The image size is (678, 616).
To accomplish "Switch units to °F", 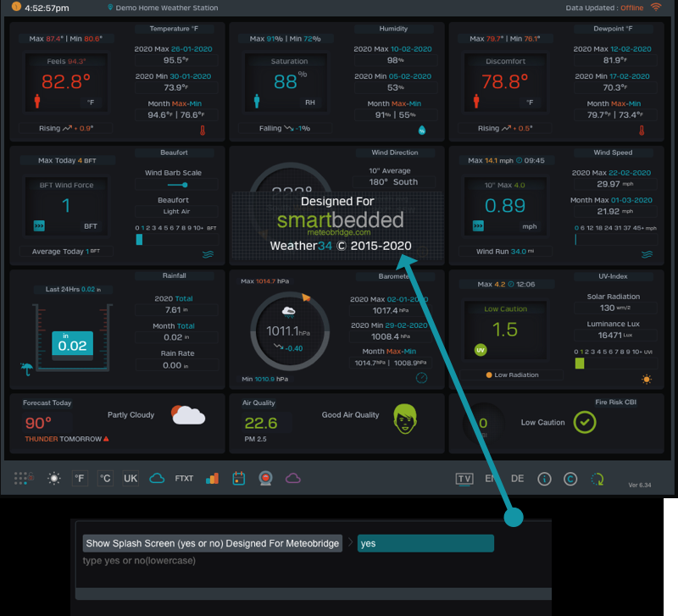I will 80,479.
